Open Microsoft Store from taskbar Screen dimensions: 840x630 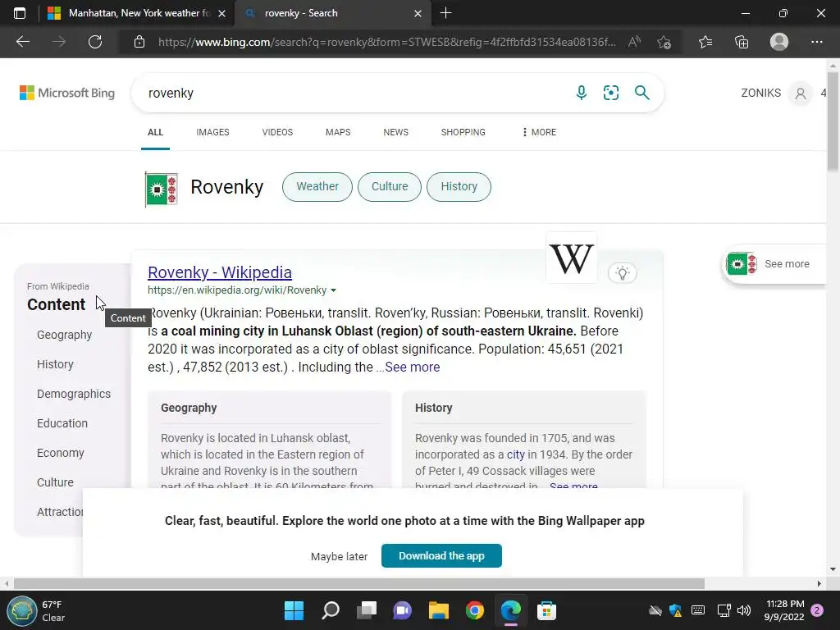pos(546,610)
